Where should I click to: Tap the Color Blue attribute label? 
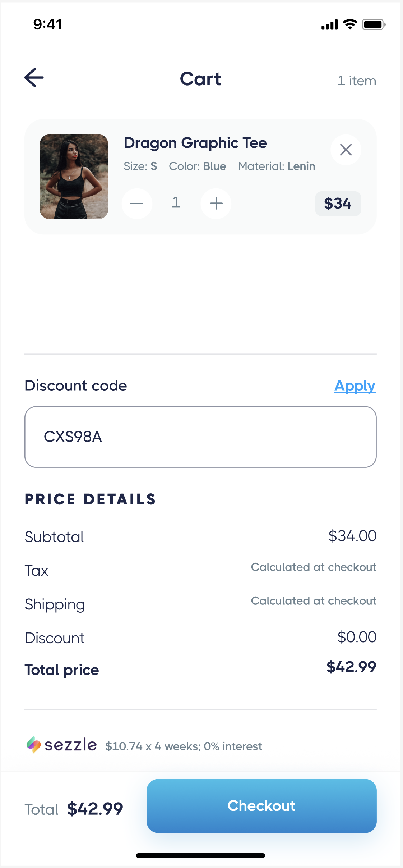(x=197, y=166)
